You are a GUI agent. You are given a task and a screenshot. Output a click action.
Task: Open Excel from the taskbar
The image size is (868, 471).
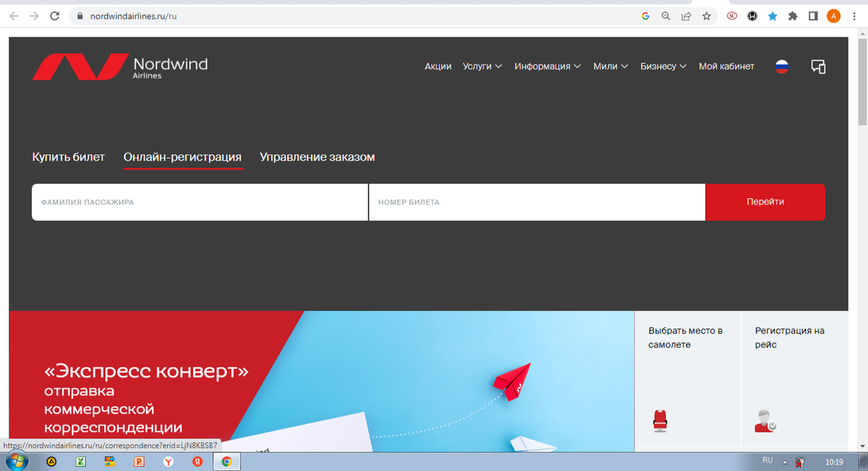(x=81, y=462)
